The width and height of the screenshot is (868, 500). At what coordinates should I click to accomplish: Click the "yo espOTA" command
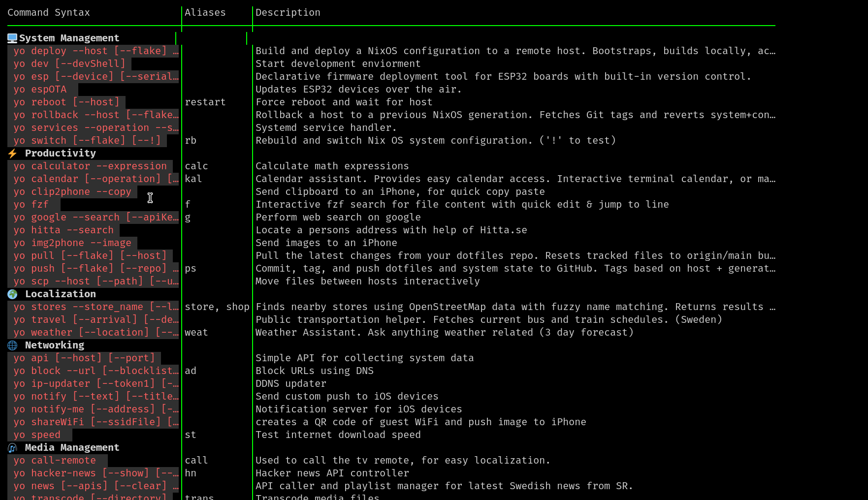pos(40,90)
